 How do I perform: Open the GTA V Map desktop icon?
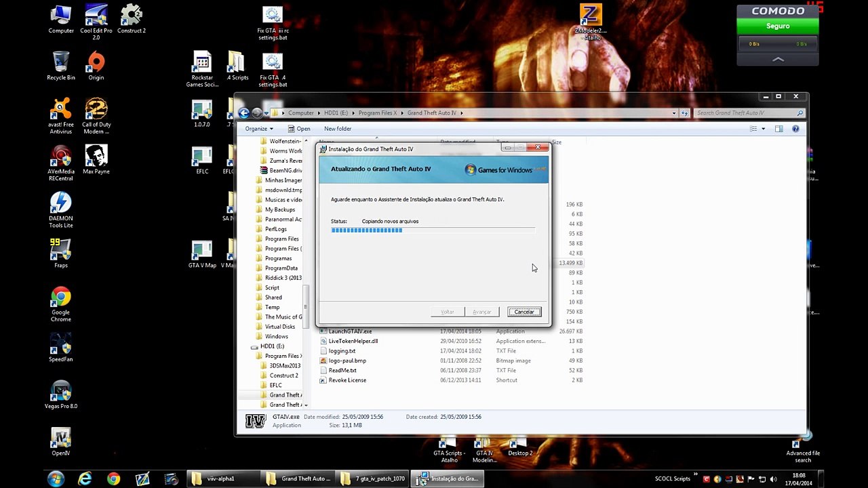point(202,254)
